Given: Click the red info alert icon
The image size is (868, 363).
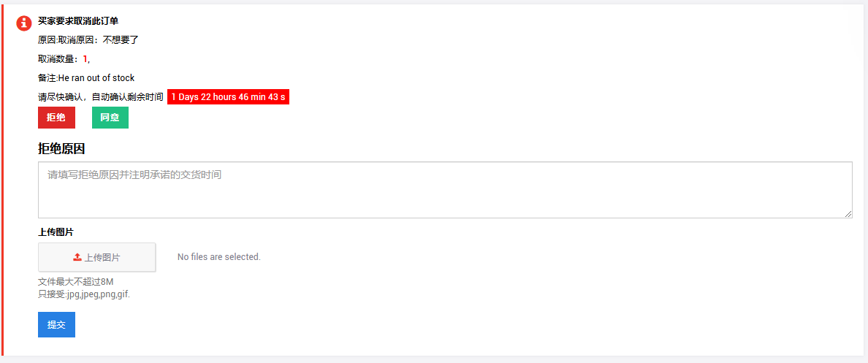Looking at the screenshot, I should click(x=24, y=23).
